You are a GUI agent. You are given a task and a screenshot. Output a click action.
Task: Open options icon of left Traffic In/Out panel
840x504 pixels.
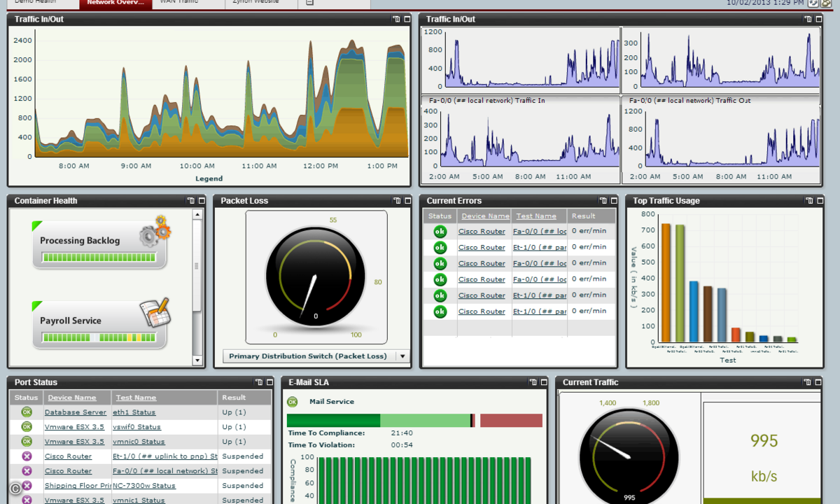click(x=396, y=19)
